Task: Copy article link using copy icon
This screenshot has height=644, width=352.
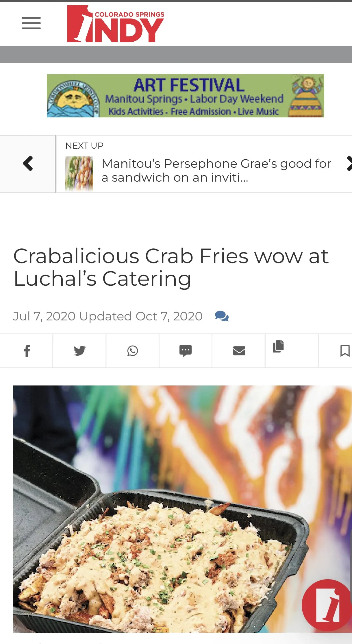Action: (x=278, y=346)
